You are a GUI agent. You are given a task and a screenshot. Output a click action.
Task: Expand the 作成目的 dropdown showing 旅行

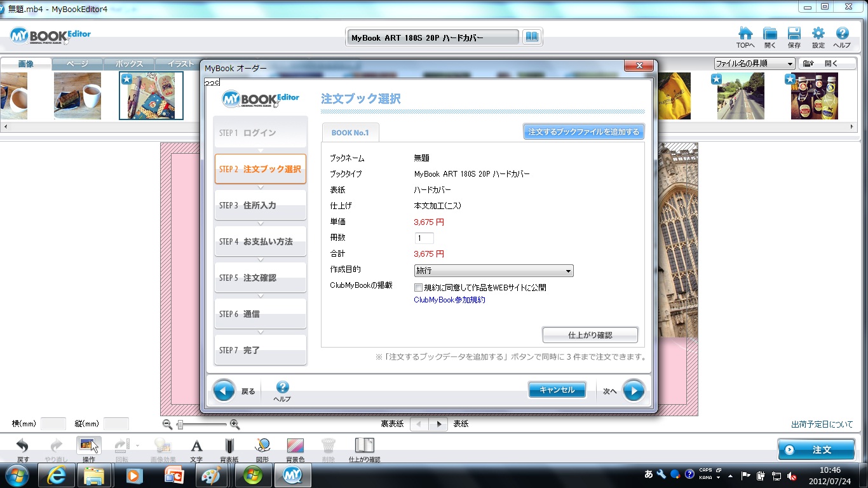(x=493, y=271)
